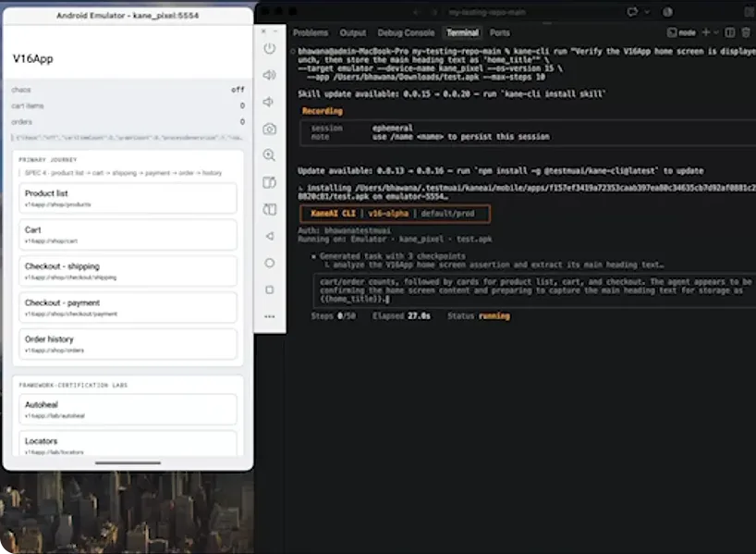This screenshot has width=756, height=554.
Task: Open the Order history card
Action: pos(128,344)
